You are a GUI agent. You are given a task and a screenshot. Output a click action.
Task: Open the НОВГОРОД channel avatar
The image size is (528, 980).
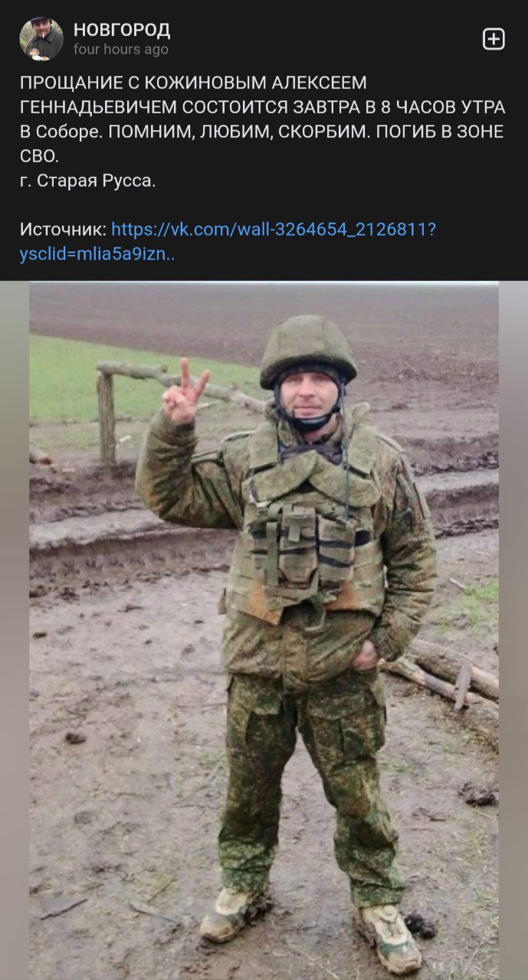41,39
